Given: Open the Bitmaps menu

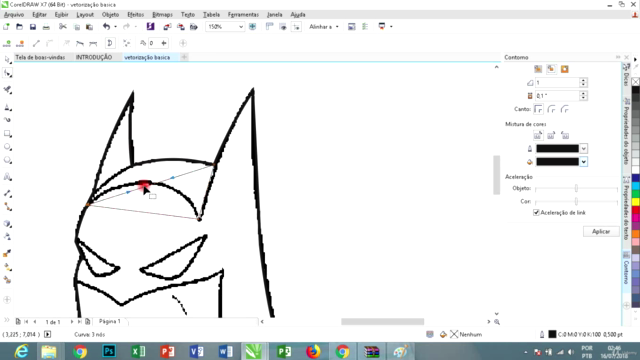Looking at the screenshot, I should click(162, 15).
